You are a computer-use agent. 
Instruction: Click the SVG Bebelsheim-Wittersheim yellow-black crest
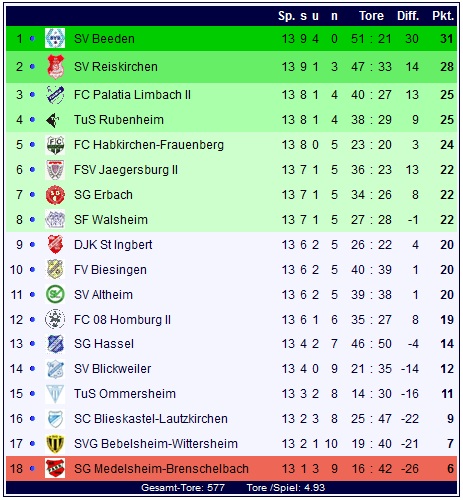tap(55, 444)
